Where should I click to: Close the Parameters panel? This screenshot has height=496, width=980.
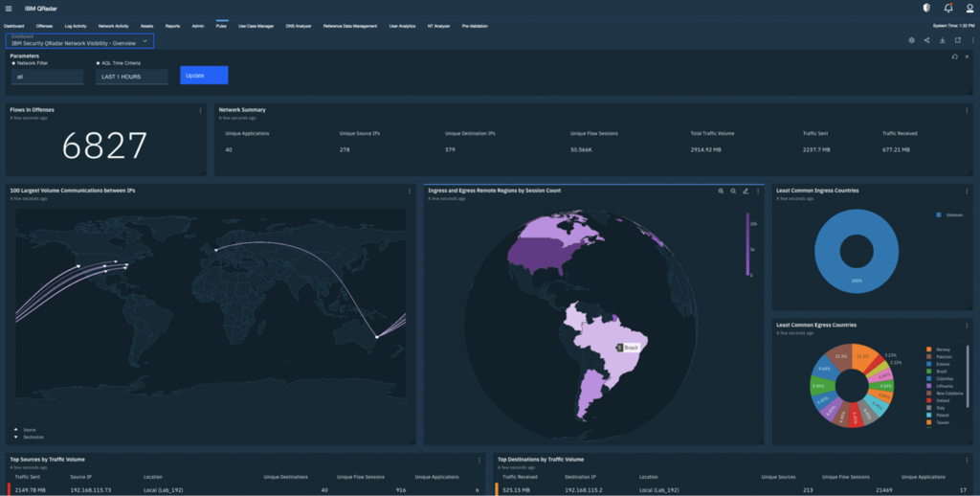968,56
